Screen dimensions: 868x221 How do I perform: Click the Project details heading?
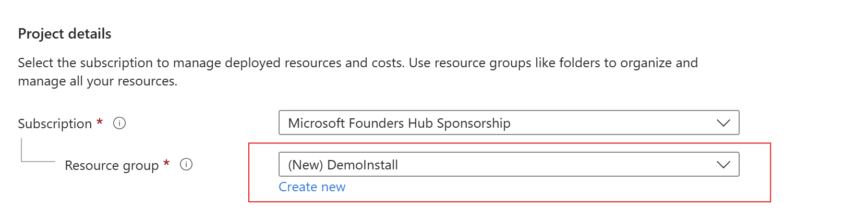coord(65,33)
